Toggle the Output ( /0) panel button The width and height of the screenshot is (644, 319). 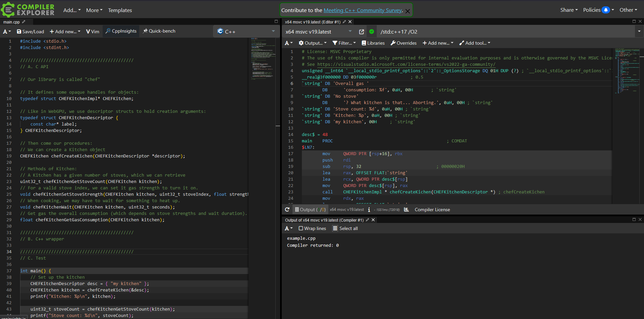pos(310,210)
